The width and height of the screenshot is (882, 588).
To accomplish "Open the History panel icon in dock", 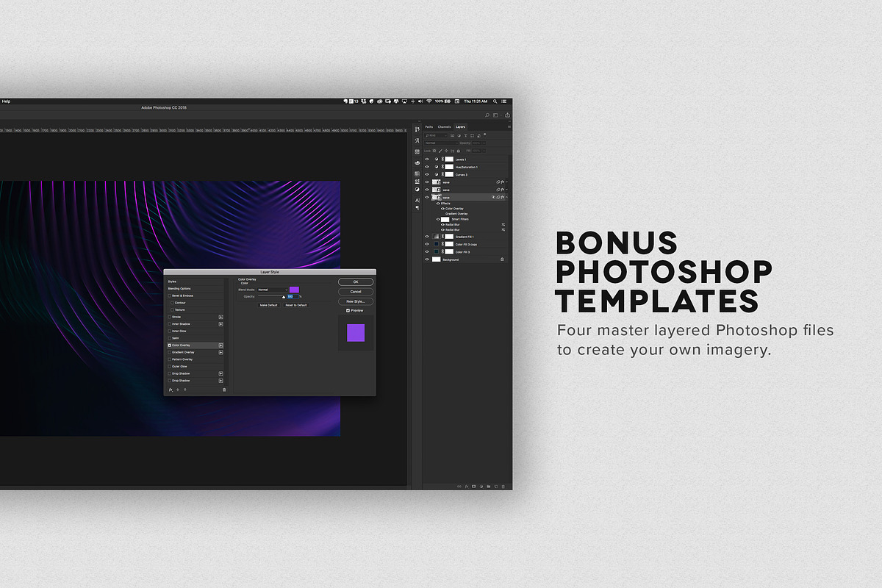I will click(417, 129).
